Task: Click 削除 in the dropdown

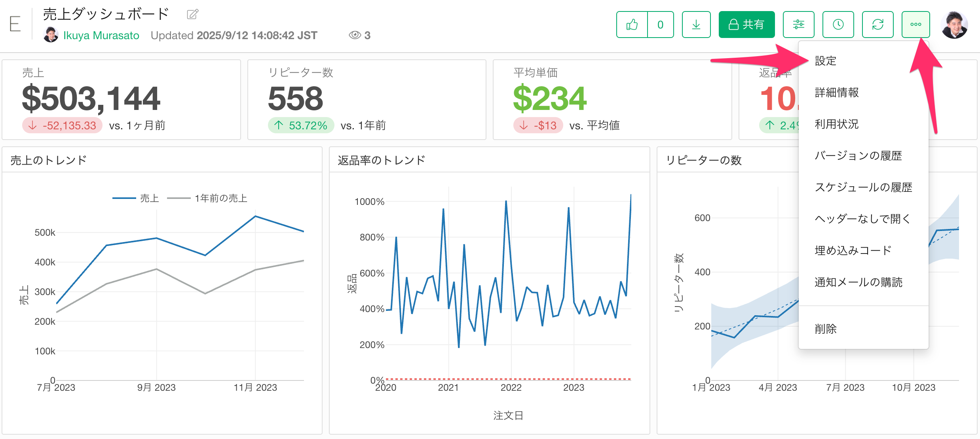Action: [825, 329]
